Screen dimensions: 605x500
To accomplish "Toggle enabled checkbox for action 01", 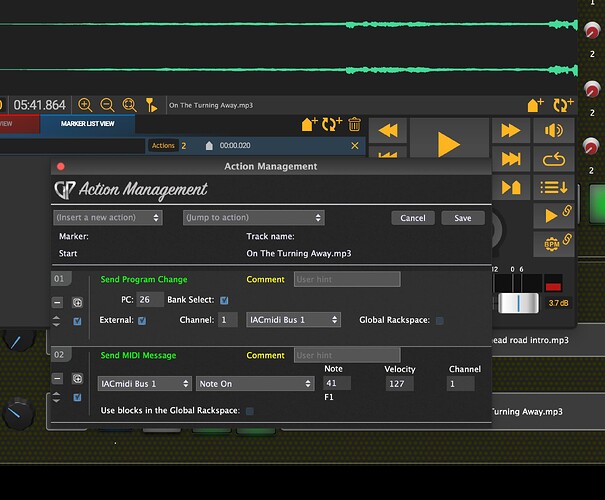I will click(x=77, y=321).
